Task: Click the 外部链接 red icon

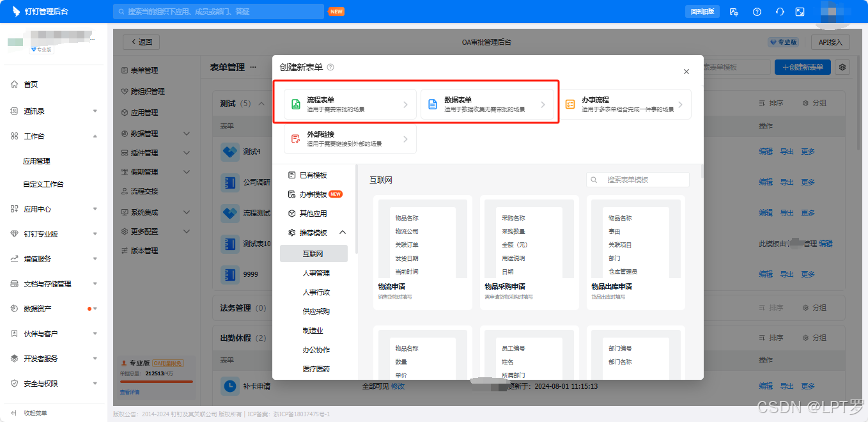Action: point(296,139)
